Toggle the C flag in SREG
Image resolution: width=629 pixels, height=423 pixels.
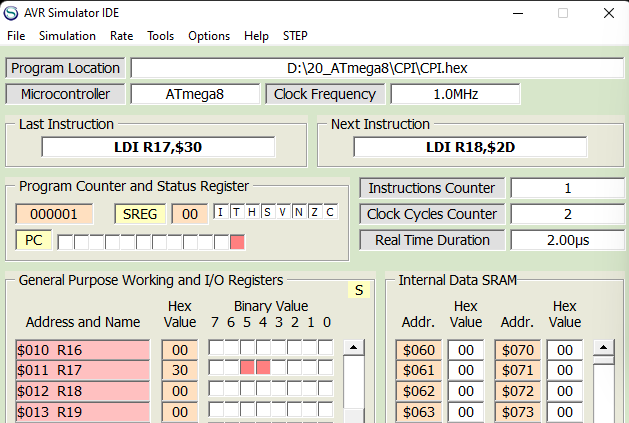(330, 212)
